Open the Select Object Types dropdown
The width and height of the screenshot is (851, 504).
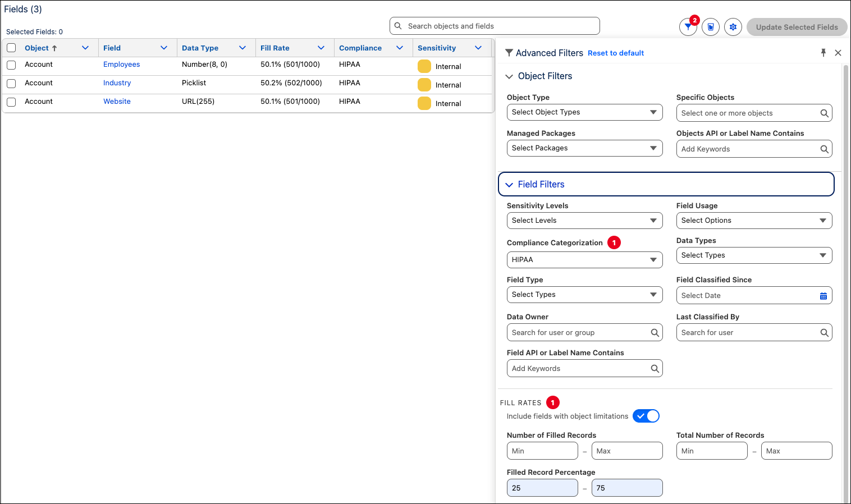point(584,112)
